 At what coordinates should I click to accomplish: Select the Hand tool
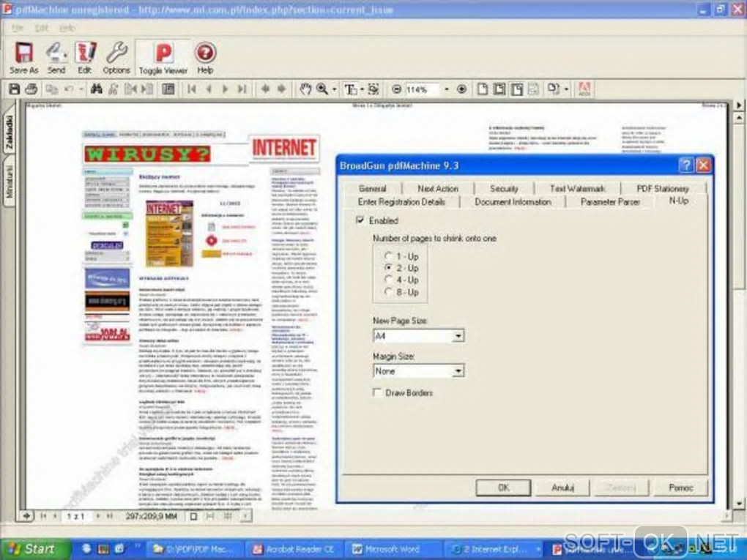[x=305, y=89]
